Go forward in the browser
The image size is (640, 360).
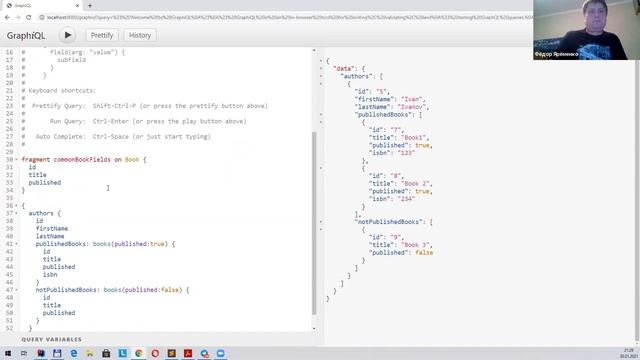tap(18, 17)
